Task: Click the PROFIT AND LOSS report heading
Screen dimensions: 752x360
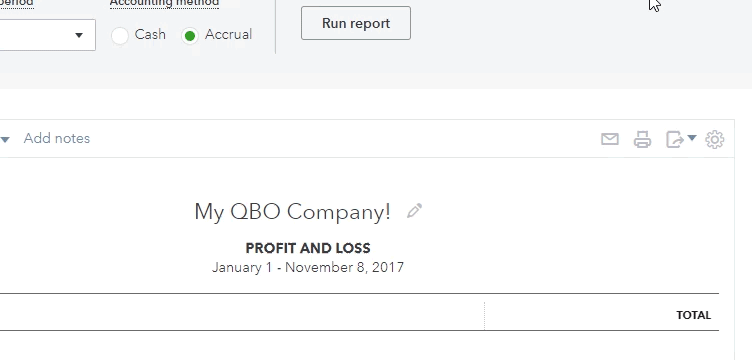Action: [x=308, y=248]
